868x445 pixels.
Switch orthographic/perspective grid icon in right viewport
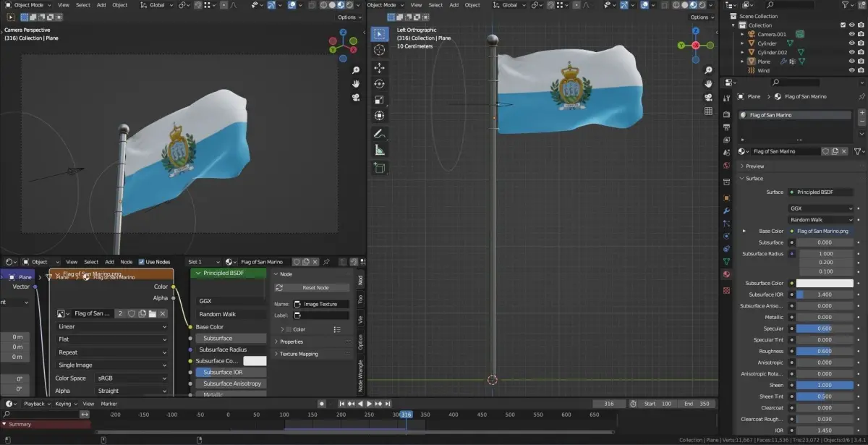[708, 111]
